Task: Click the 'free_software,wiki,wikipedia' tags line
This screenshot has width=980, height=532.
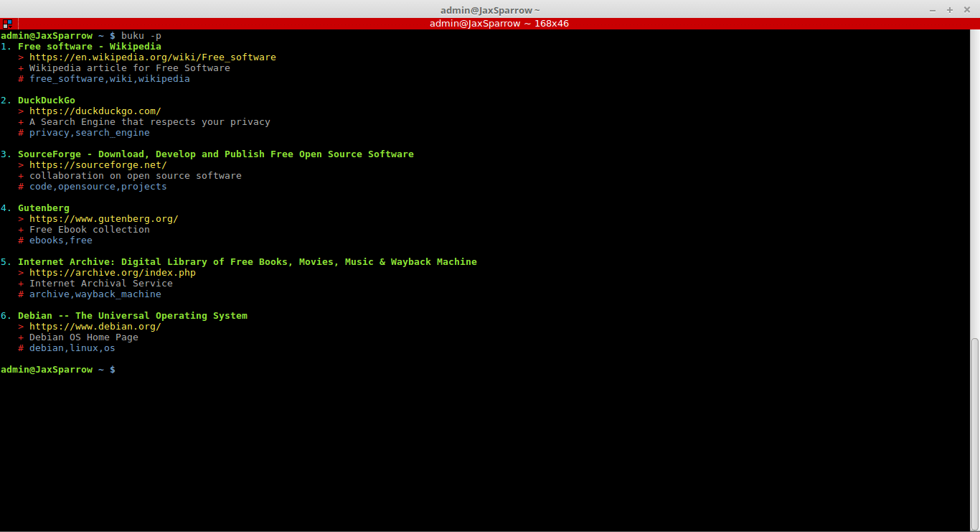Action: [x=110, y=79]
